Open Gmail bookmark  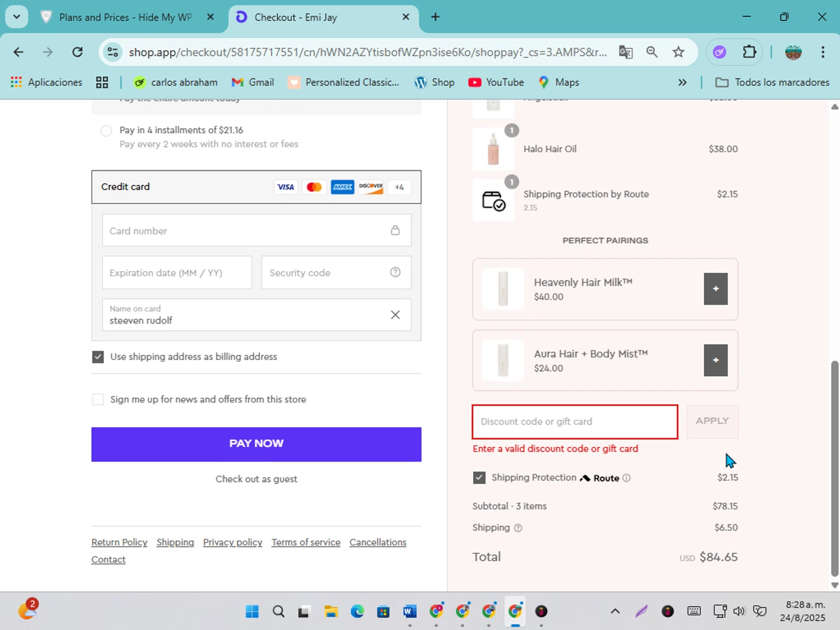pos(253,82)
